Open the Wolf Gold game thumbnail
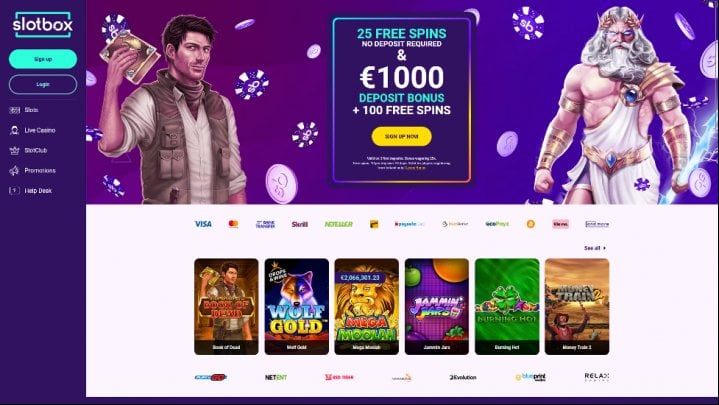The height and width of the screenshot is (405, 719). coord(297,306)
